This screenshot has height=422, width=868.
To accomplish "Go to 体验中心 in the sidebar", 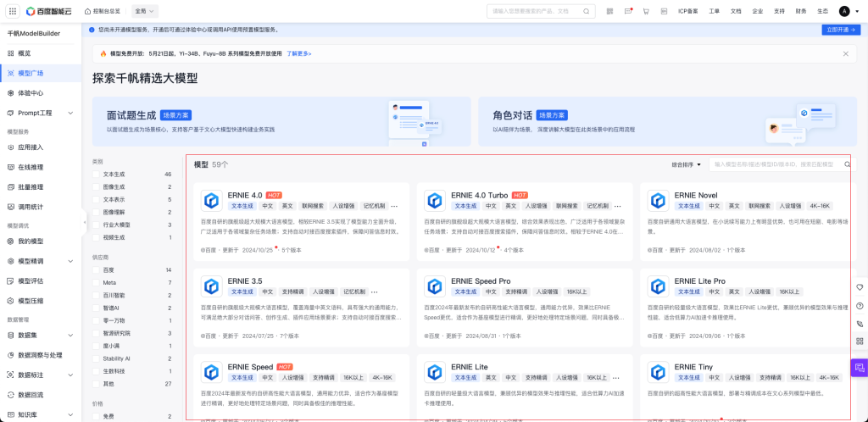I will tap(31, 93).
